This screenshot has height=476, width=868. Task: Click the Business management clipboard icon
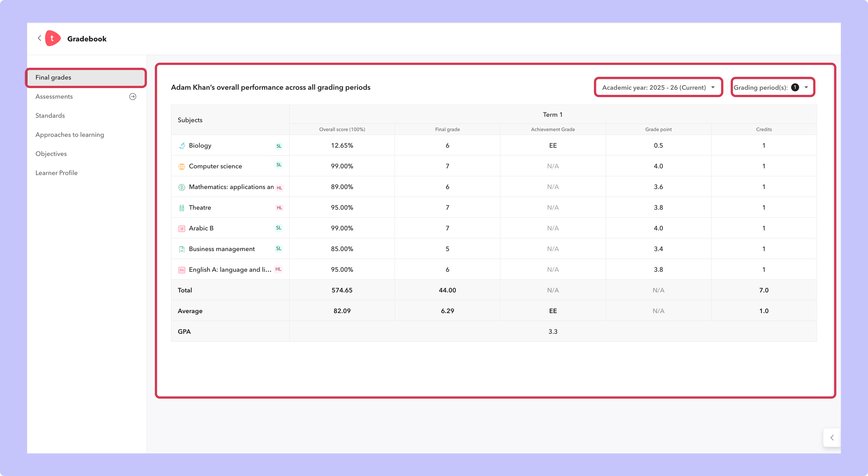coord(182,249)
